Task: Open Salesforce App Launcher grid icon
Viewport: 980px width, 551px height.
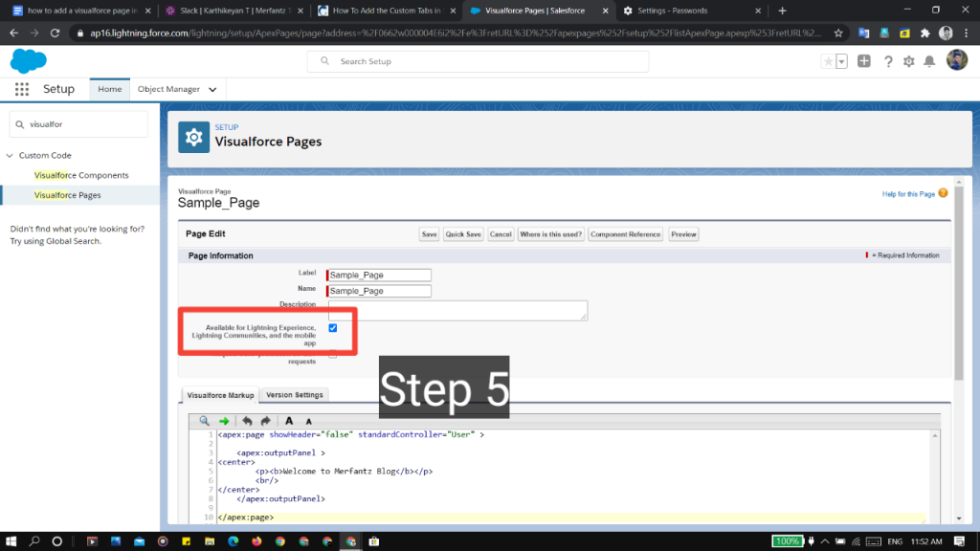Action: 21,89
